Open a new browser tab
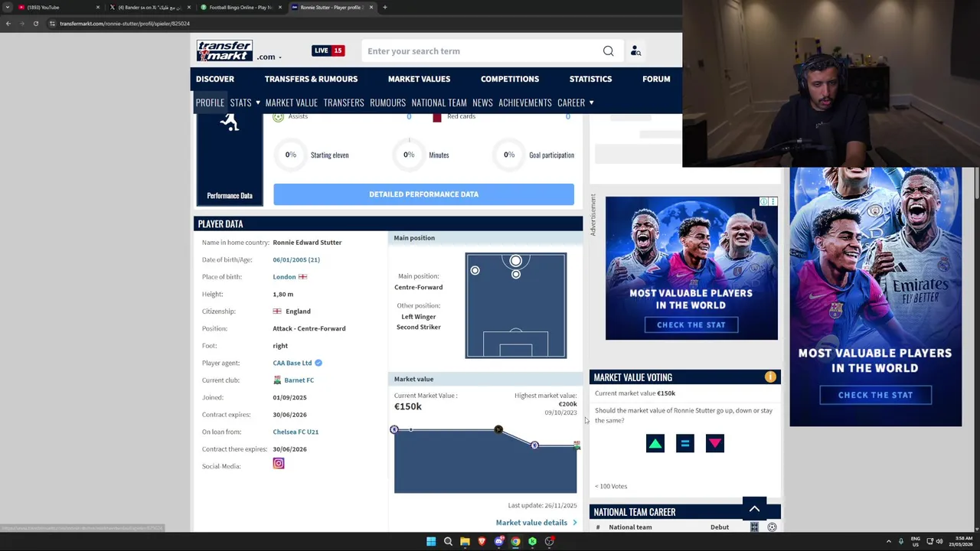 (x=384, y=7)
